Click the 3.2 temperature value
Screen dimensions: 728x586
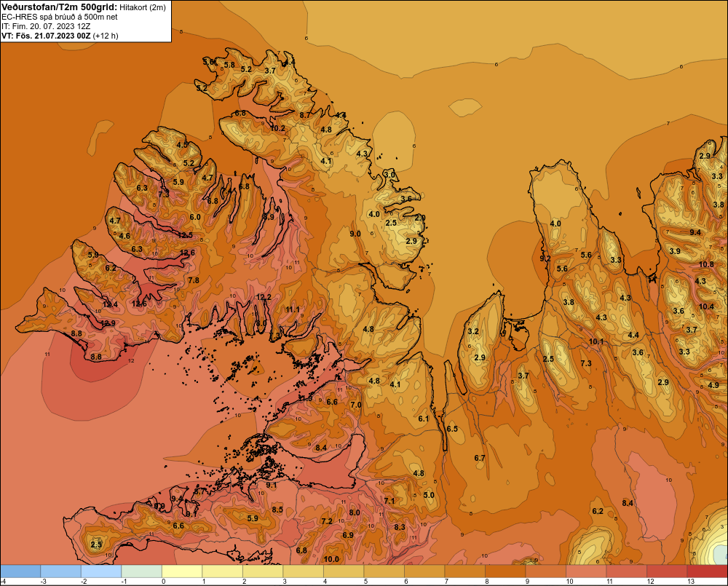coord(473,331)
